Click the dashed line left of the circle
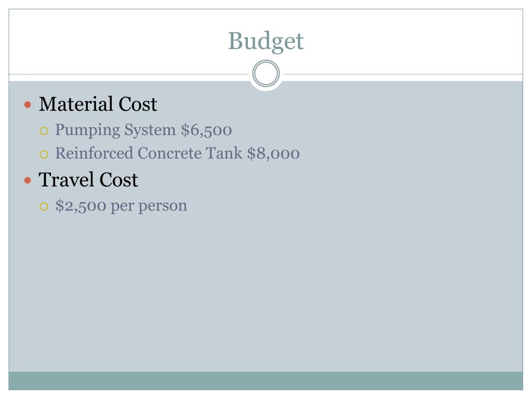Screen dimensions: 532x399 tap(130, 74)
